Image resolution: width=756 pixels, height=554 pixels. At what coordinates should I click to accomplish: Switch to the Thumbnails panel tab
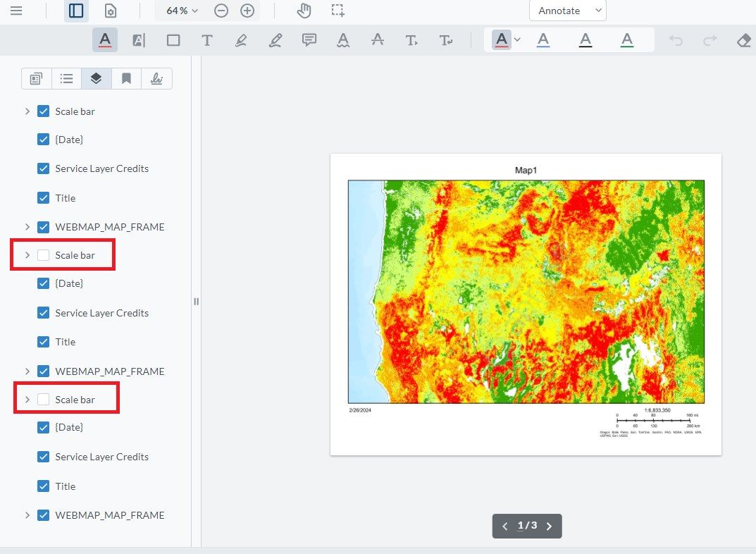(x=36, y=78)
